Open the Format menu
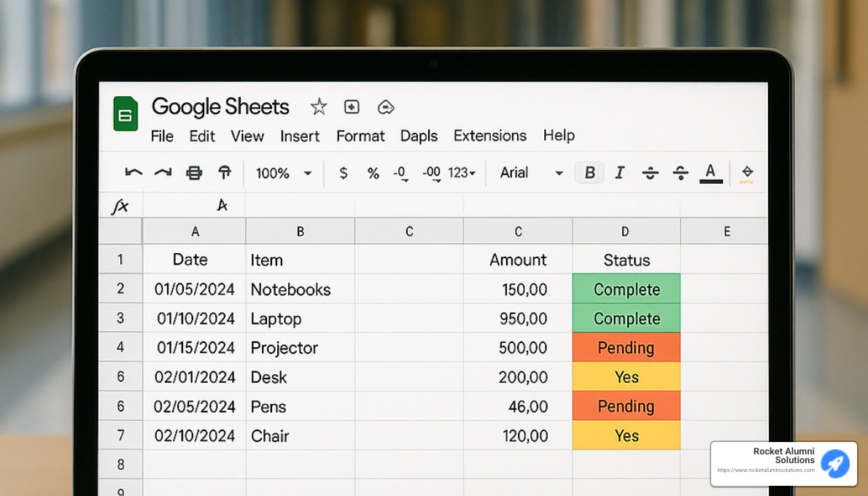The width and height of the screenshot is (868, 496). [x=360, y=136]
